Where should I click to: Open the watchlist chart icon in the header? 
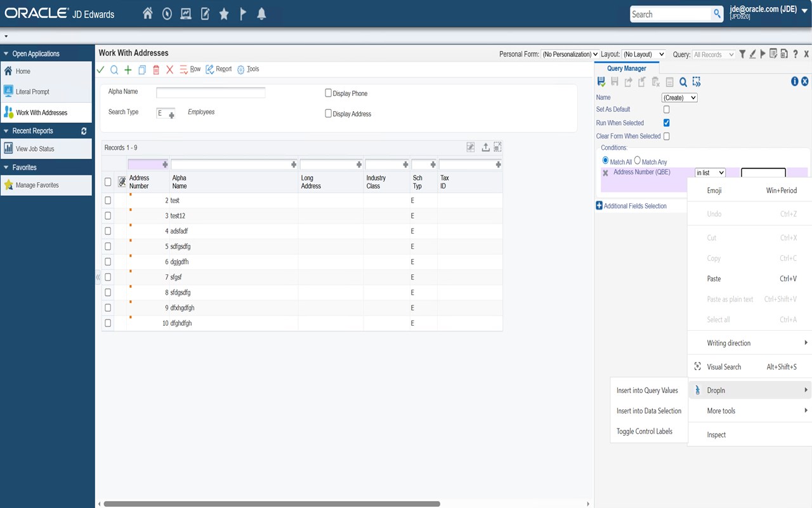coord(186,13)
